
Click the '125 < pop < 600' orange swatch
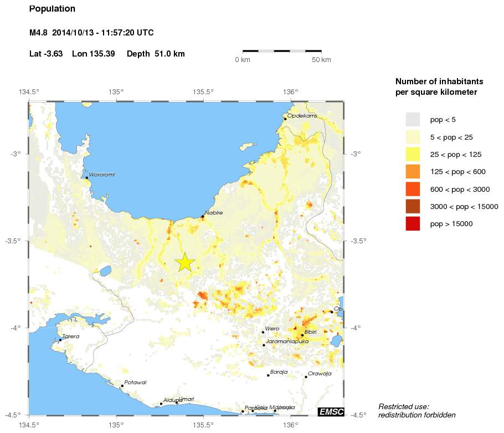(413, 171)
